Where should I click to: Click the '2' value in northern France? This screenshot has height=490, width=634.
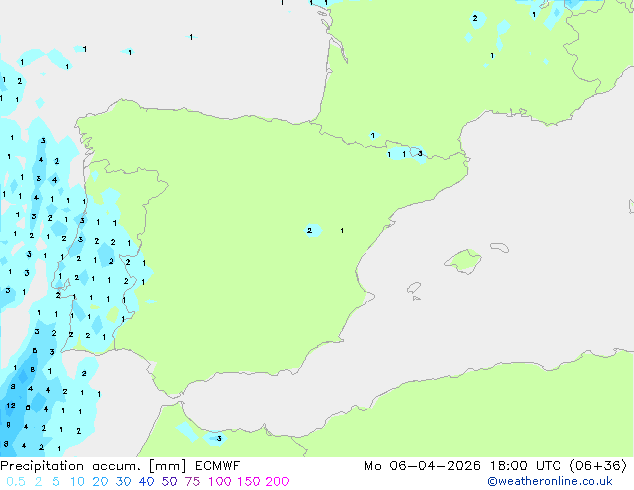[475, 18]
